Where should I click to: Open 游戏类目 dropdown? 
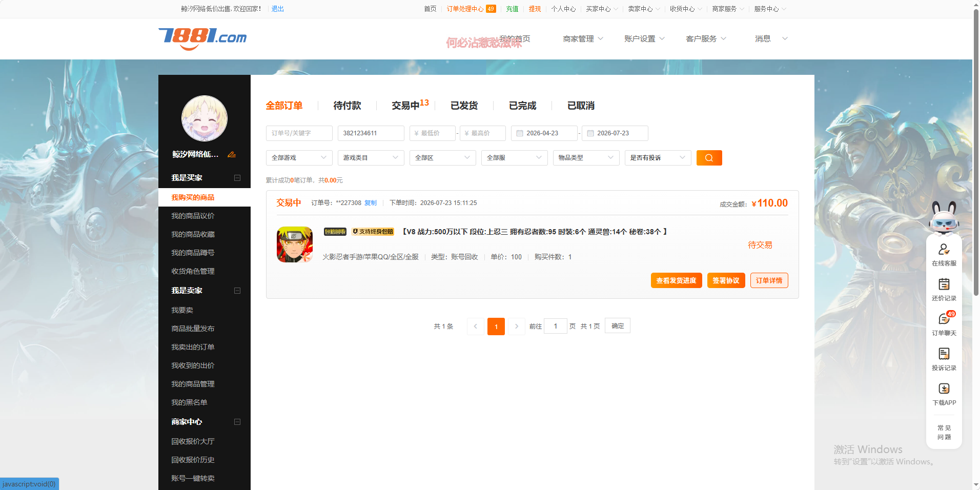371,158
